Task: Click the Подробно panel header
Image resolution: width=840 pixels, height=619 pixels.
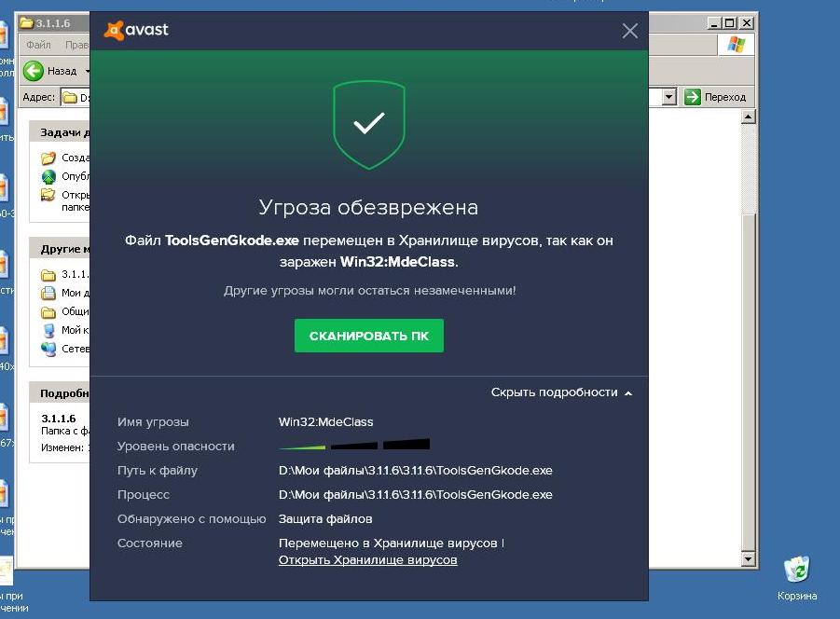Action: [x=60, y=393]
